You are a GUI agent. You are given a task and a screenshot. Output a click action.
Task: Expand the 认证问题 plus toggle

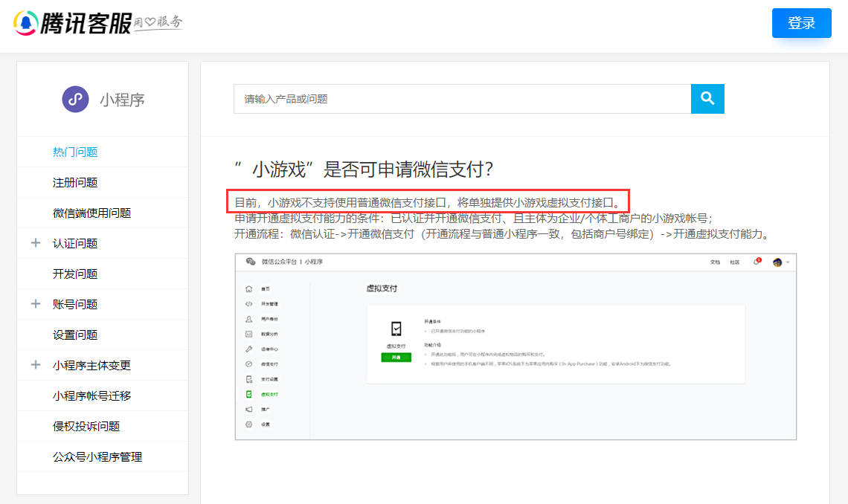(36, 243)
